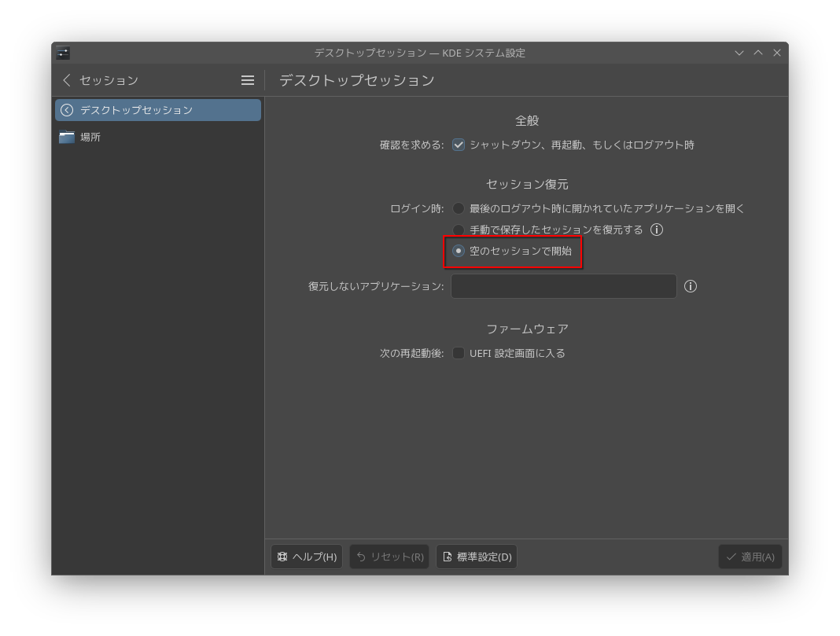Viewport: 840px width, 636px height.
Task: Click the 適用(A) apply button
Action: (750, 557)
